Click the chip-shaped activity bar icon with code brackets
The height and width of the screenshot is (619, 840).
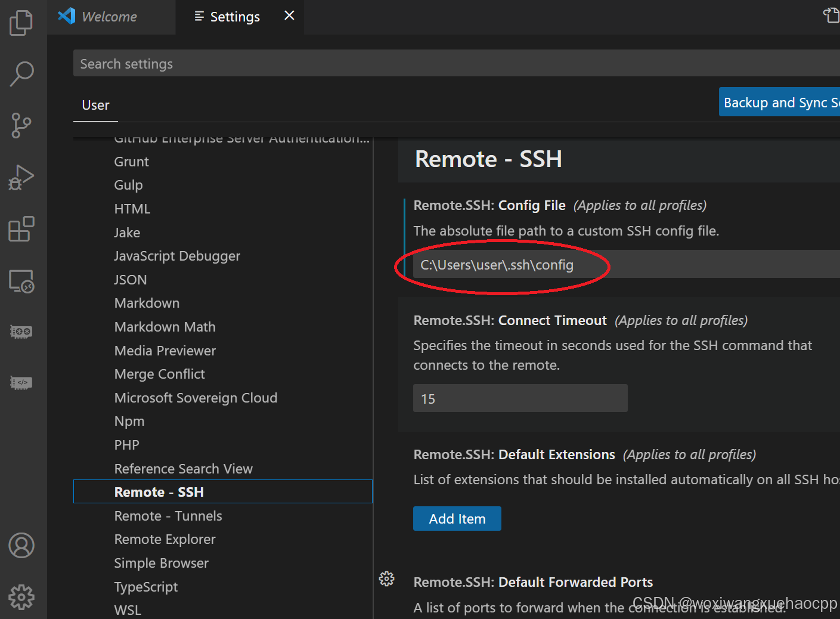(x=21, y=382)
